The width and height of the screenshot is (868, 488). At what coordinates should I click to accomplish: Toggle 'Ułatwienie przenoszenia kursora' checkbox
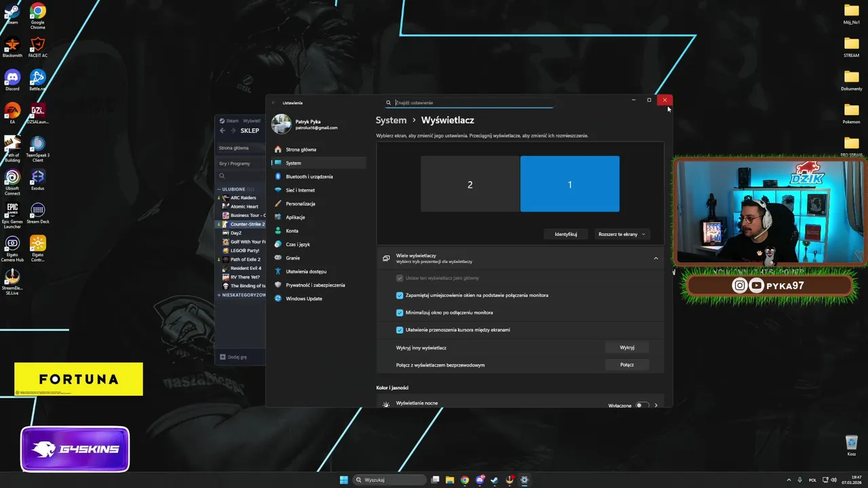(x=400, y=330)
